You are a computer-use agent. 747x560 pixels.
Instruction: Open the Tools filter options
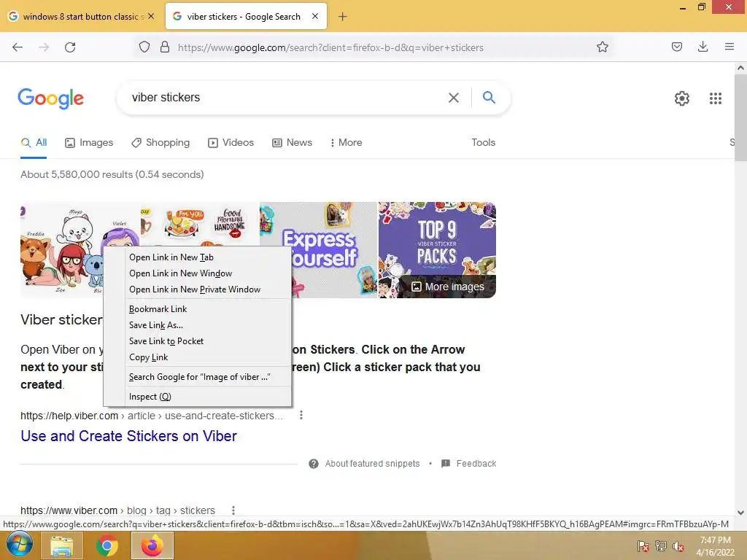pos(483,142)
